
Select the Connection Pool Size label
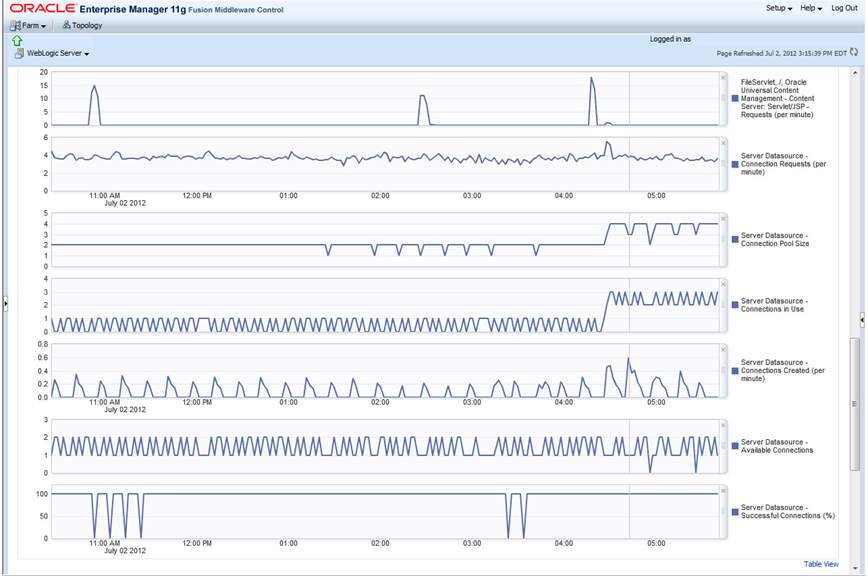(775, 240)
